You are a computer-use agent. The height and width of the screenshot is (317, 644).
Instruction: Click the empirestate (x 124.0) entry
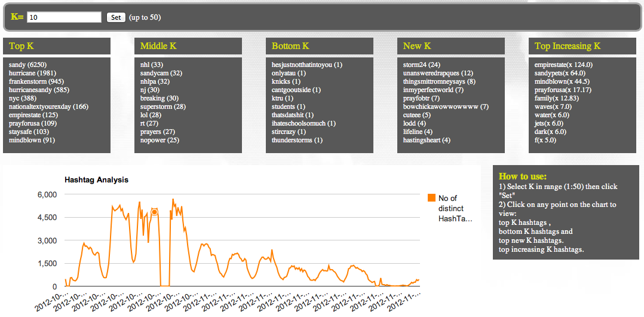(563, 65)
